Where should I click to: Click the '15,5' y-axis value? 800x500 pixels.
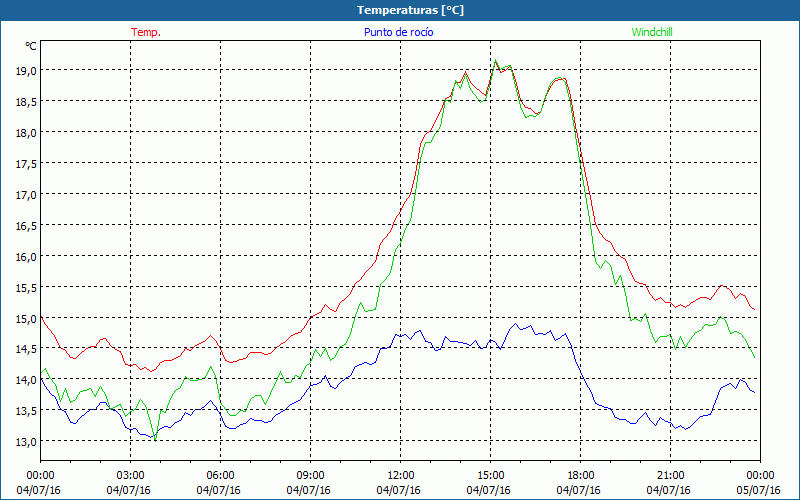[26, 288]
